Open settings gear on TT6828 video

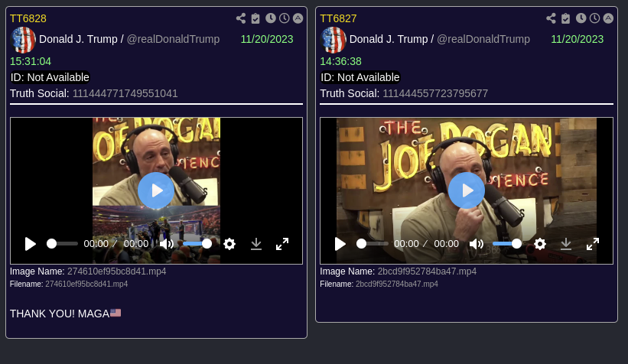[x=229, y=244]
